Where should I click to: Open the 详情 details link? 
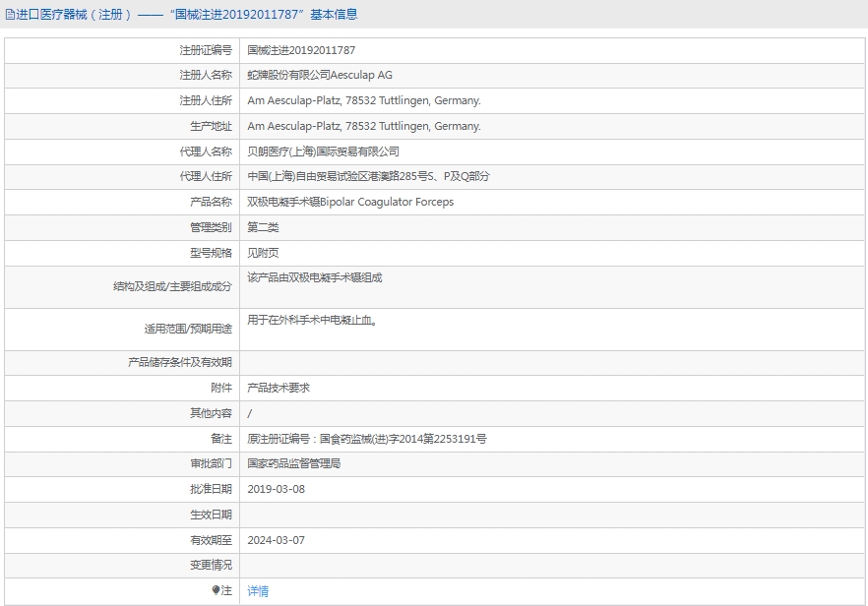point(258,591)
